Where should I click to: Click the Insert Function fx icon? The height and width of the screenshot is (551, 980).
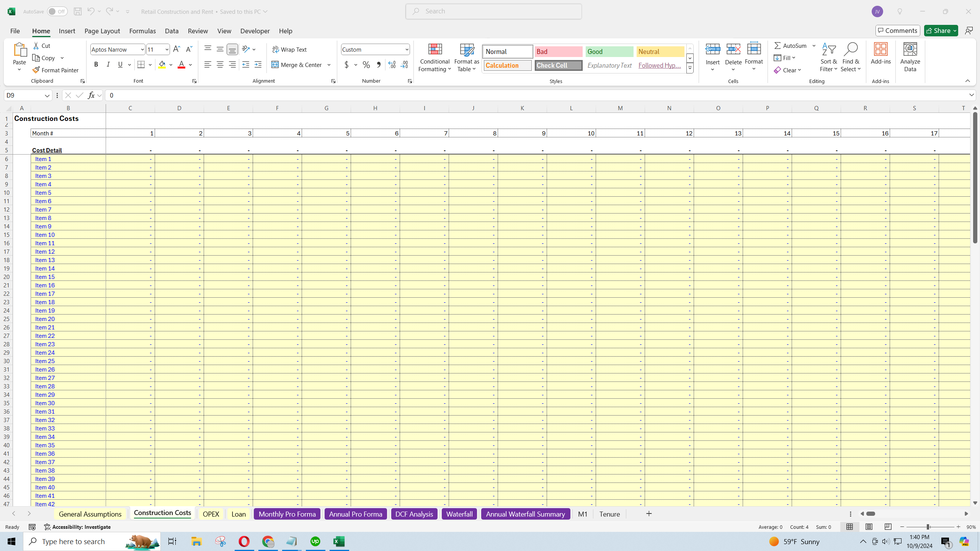[91, 95]
